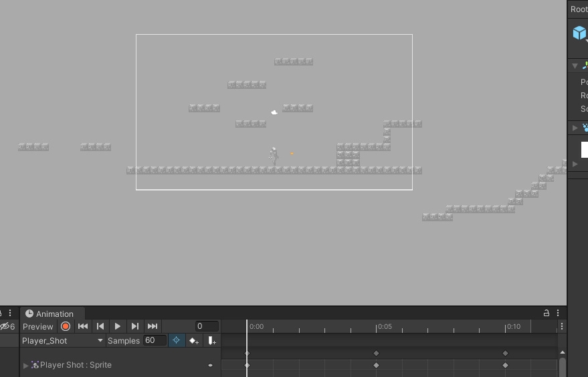Click the white color swatch in Inspector

[x=584, y=150]
